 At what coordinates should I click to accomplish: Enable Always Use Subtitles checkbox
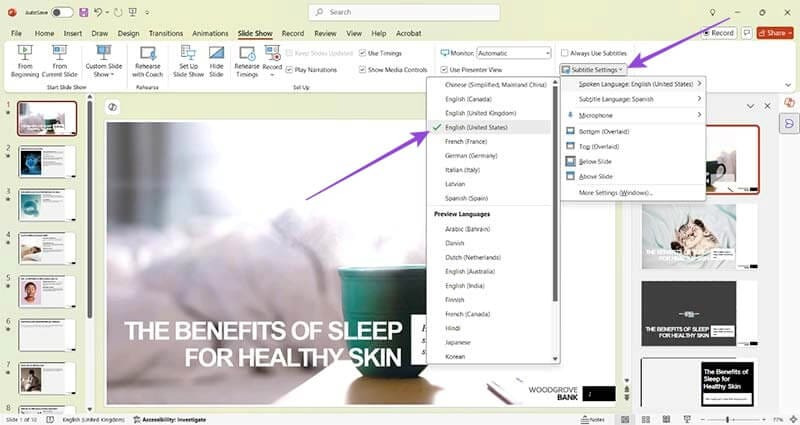(565, 53)
